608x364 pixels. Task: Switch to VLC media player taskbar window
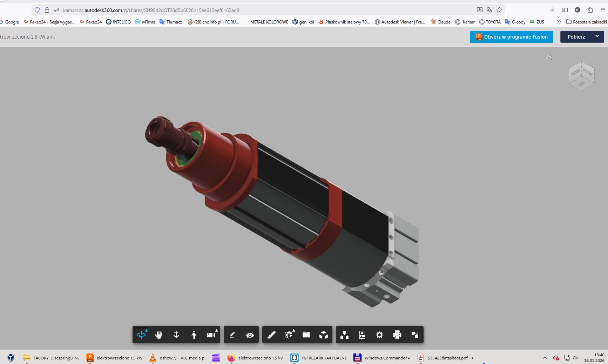tap(177, 358)
